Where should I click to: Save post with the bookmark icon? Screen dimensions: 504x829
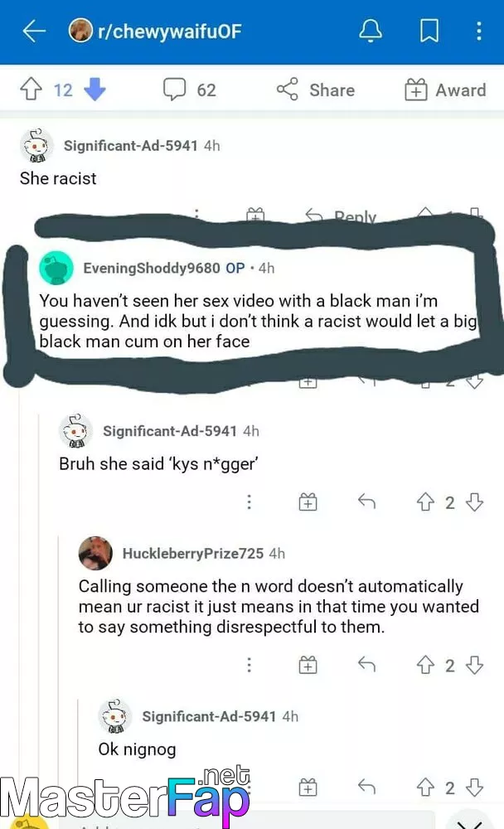(429, 31)
